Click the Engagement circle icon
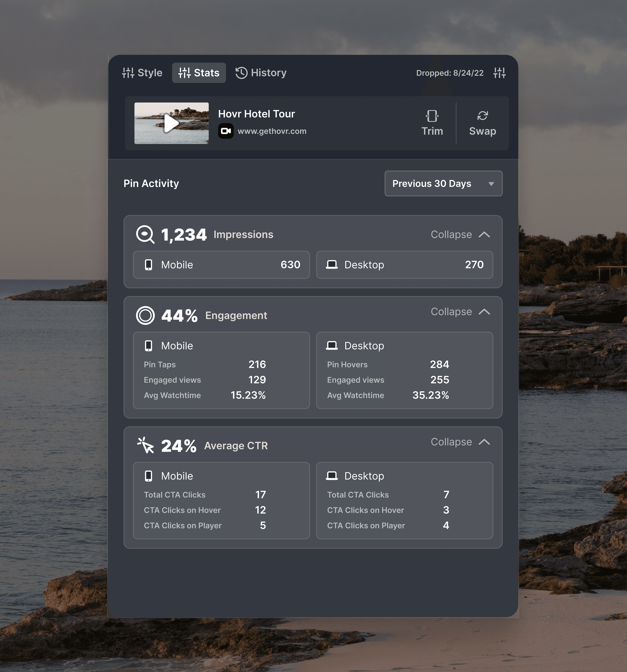627x672 pixels. [x=145, y=315]
